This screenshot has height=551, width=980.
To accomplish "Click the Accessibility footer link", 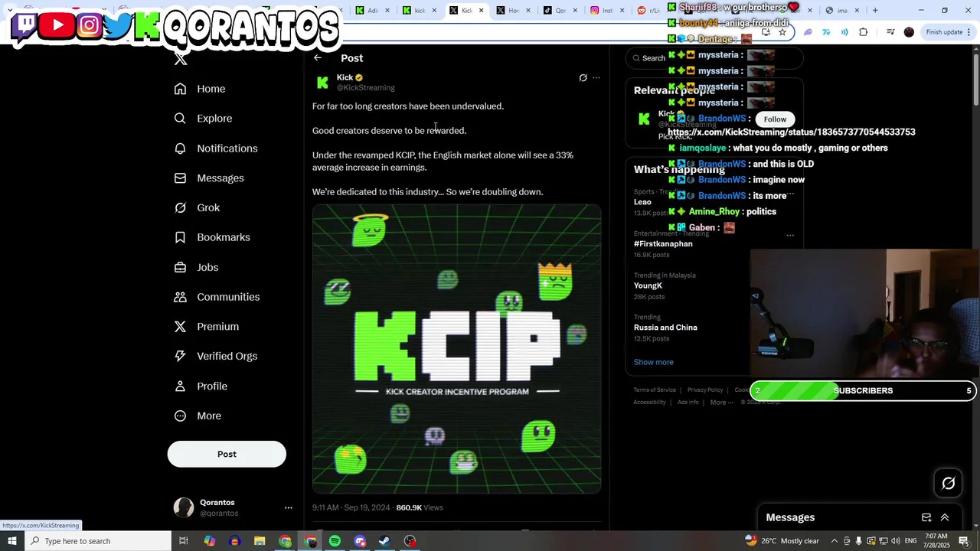I will (649, 403).
